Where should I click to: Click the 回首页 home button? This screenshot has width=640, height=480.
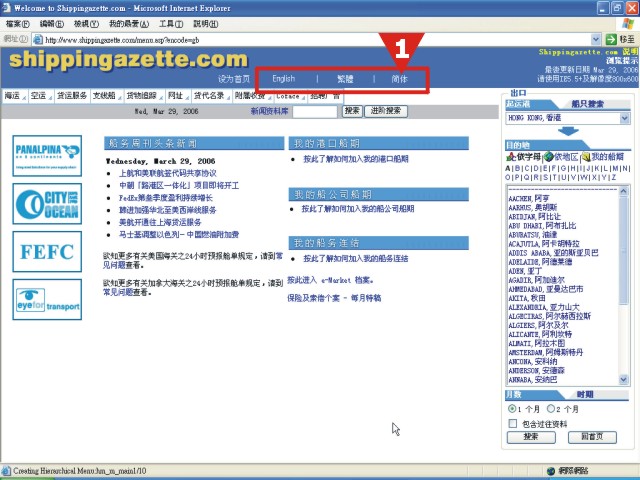pyautogui.click(x=592, y=437)
